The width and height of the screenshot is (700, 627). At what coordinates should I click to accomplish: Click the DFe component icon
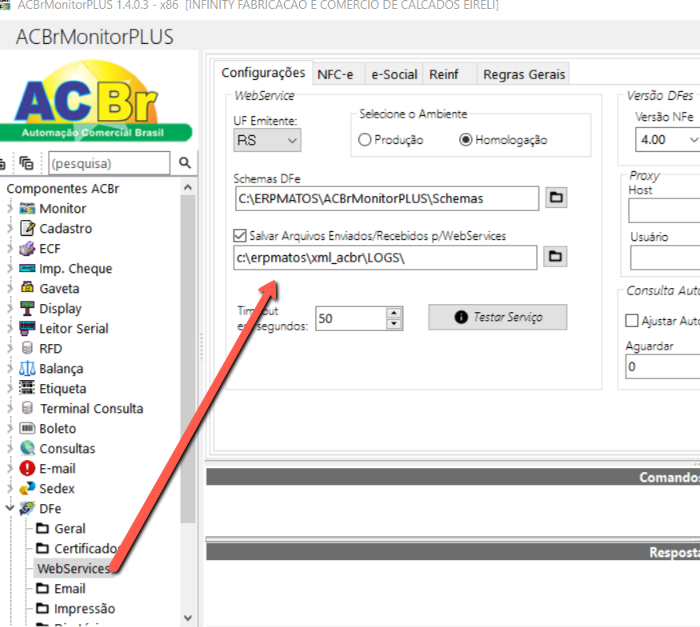[x=27, y=508]
